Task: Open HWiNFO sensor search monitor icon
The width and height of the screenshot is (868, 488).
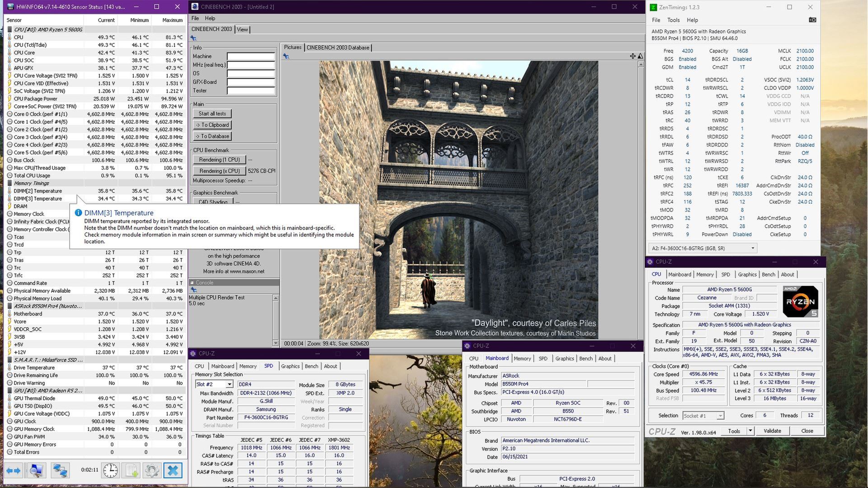Action: click(37, 470)
